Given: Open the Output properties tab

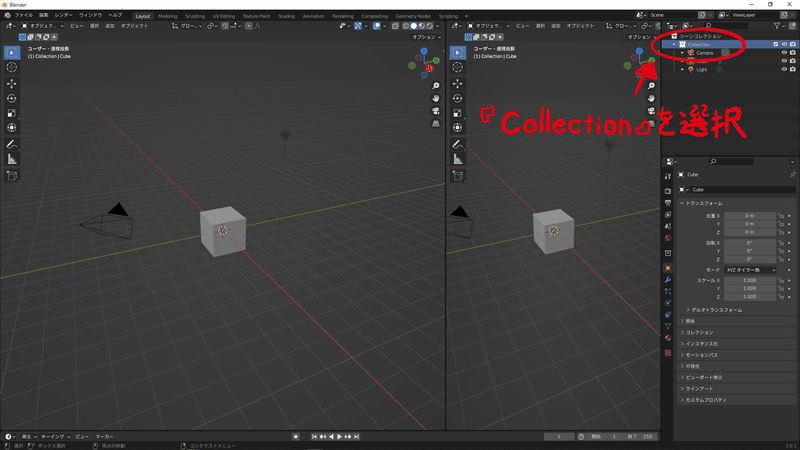Looking at the screenshot, I should pos(668,203).
